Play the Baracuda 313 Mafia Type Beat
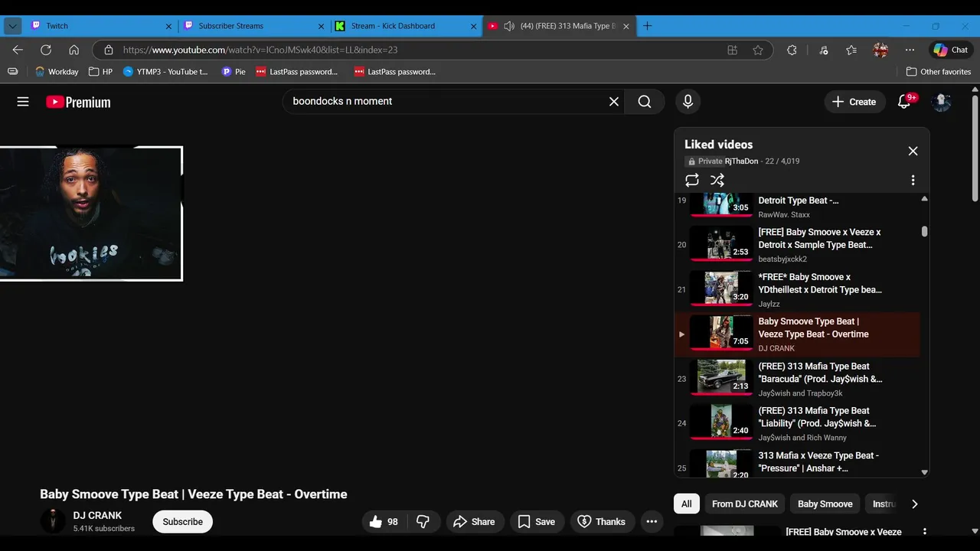980x551 pixels. [798, 379]
